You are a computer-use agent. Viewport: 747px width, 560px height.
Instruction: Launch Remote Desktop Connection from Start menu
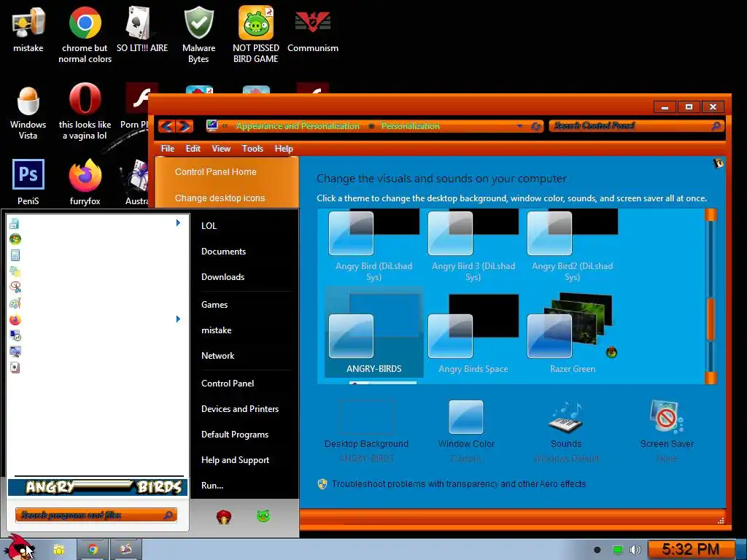coord(15,335)
